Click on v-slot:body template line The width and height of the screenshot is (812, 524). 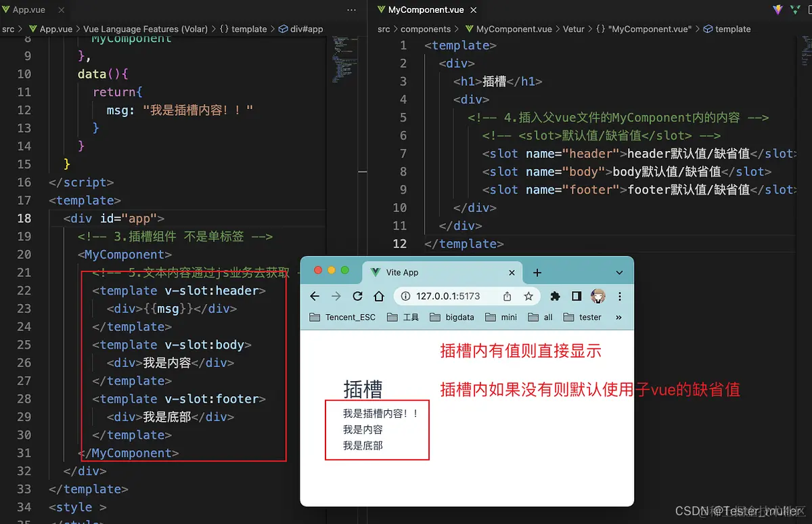coord(172,345)
